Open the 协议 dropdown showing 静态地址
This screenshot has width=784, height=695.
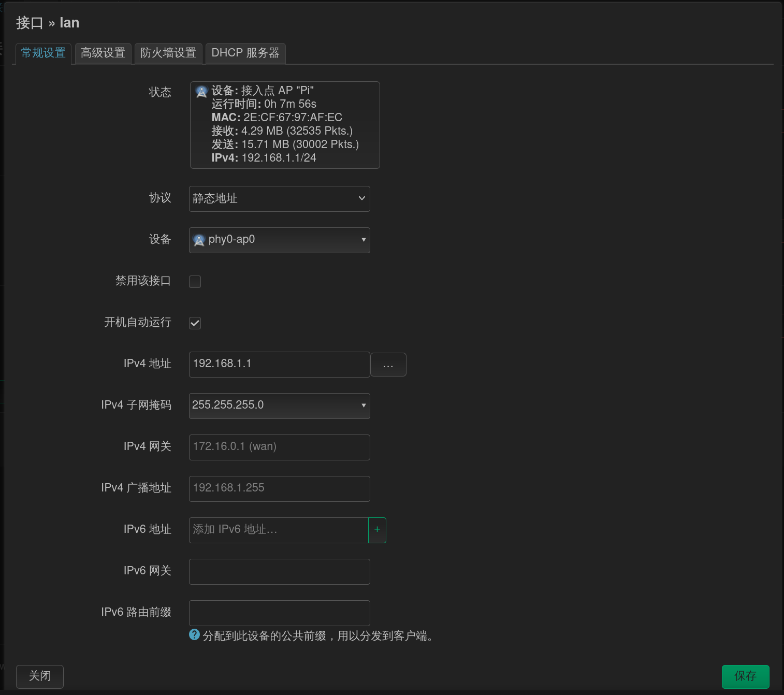[x=279, y=198]
